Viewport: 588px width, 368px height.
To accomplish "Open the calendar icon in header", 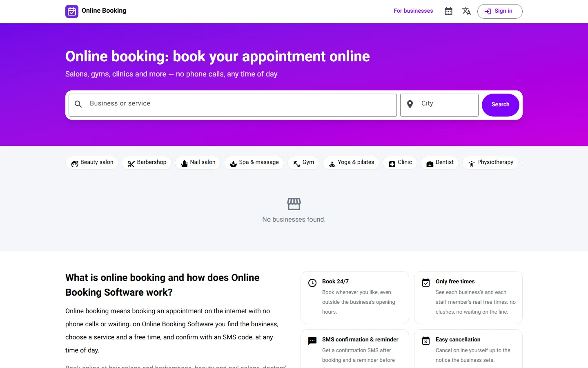I will [448, 11].
